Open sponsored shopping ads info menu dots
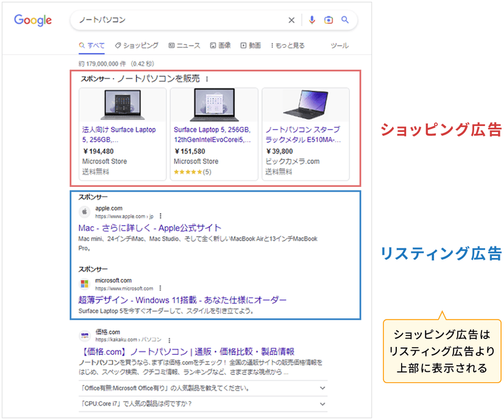The width and height of the screenshot is (504, 420). point(207,79)
